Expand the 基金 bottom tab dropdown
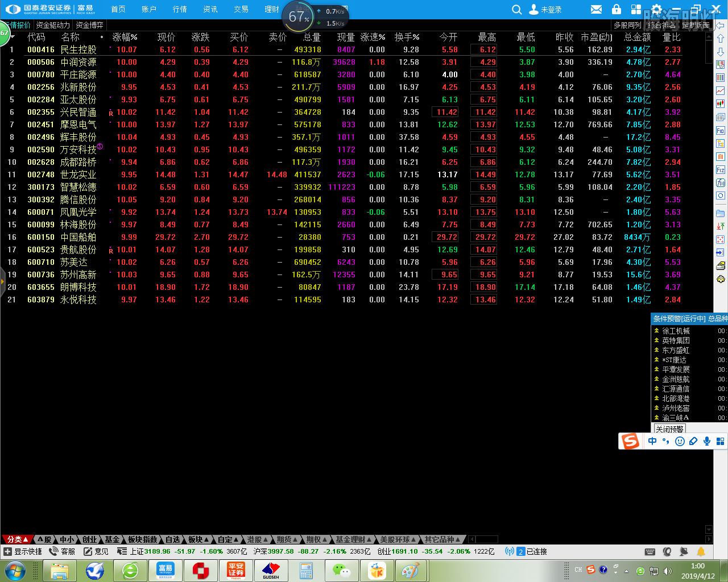The image size is (728, 582). pos(113,539)
